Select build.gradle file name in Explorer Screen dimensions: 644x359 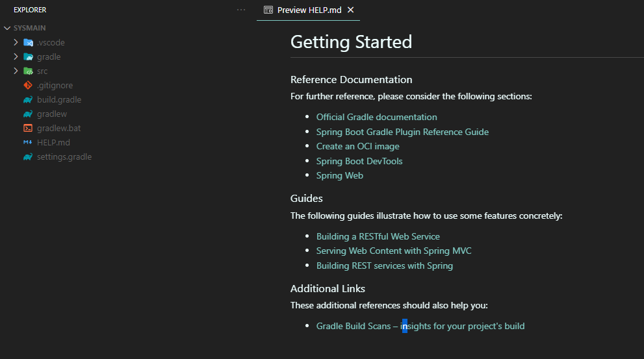click(x=59, y=100)
